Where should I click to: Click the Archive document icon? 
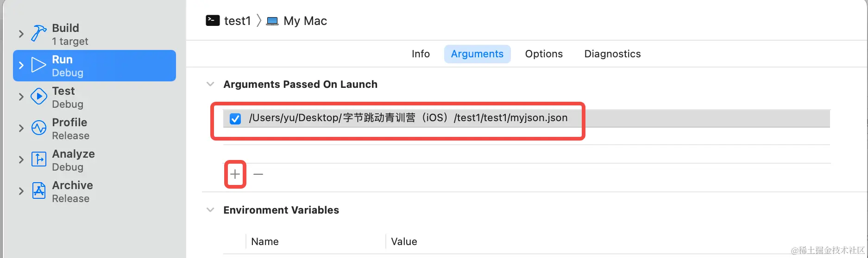(38, 191)
